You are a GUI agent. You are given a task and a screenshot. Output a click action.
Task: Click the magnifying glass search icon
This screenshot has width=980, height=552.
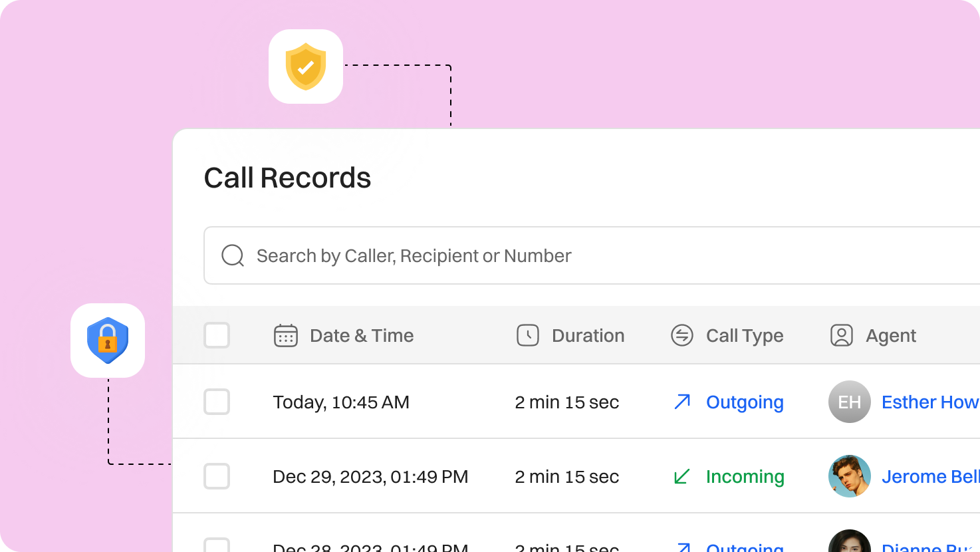pos(232,255)
